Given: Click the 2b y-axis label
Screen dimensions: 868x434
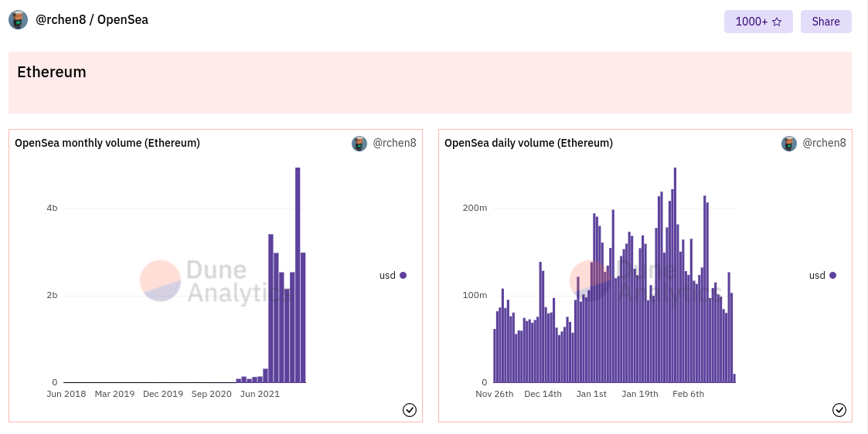Looking at the screenshot, I should (x=52, y=295).
